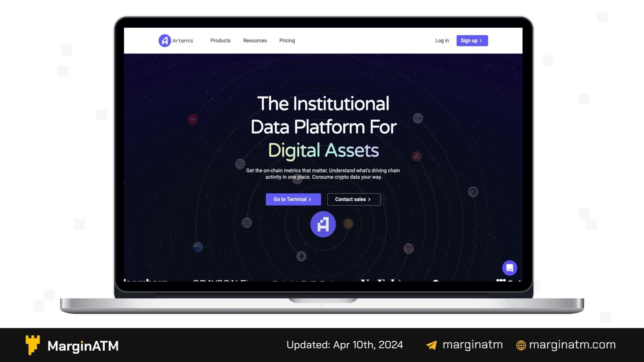Click the Log in link
Image resolution: width=644 pixels, height=362 pixels.
pyautogui.click(x=442, y=40)
